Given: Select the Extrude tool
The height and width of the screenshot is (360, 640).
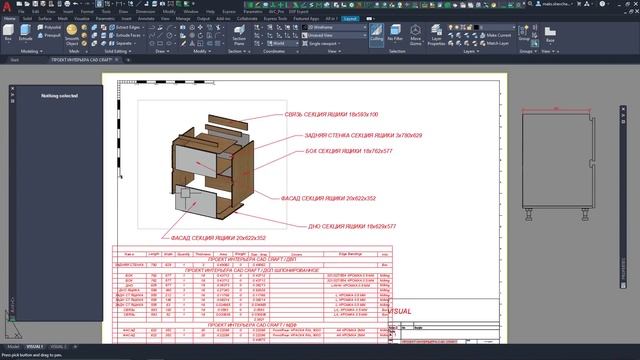Looking at the screenshot, I should click(25, 33).
